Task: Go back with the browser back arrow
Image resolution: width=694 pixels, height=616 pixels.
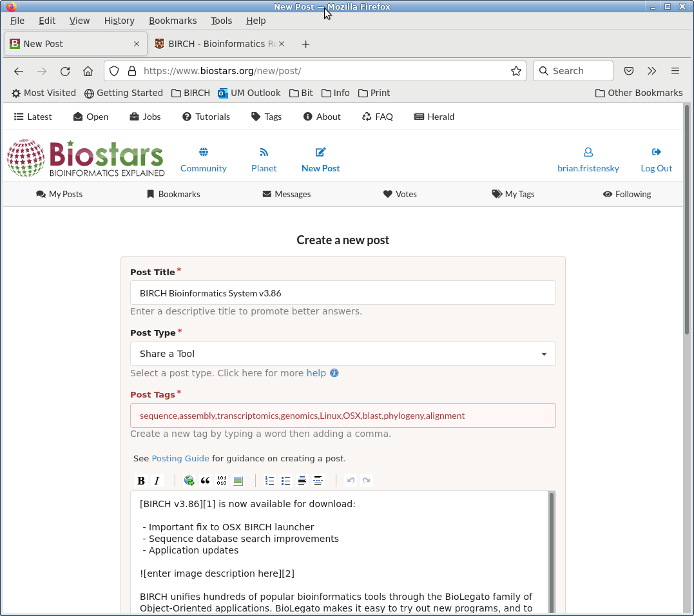Action: tap(19, 72)
